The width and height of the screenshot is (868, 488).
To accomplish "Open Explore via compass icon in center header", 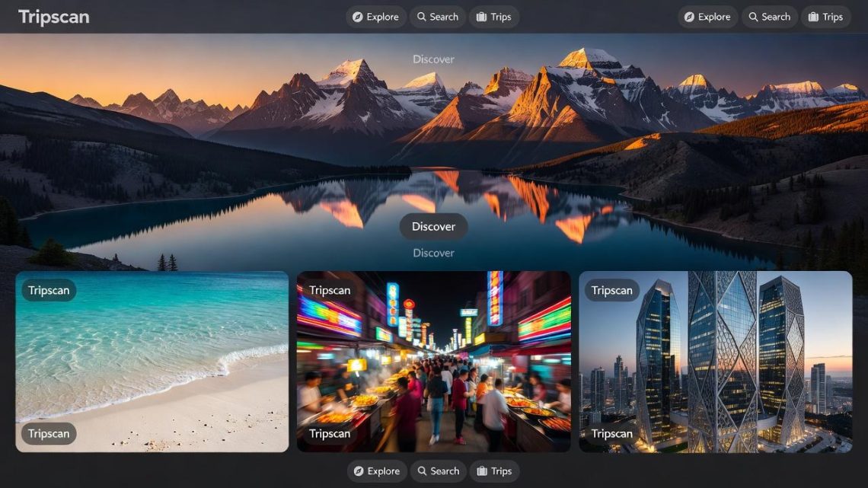I will tap(358, 18).
